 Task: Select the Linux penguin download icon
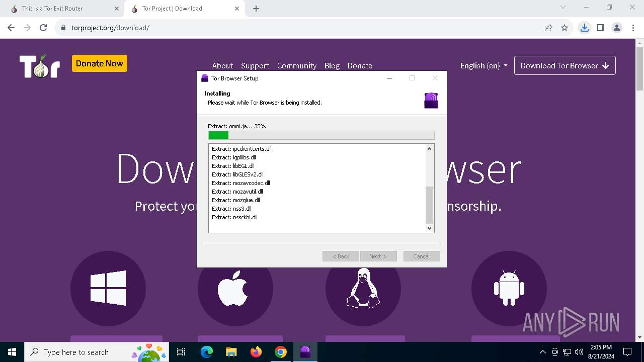pyautogui.click(x=363, y=288)
